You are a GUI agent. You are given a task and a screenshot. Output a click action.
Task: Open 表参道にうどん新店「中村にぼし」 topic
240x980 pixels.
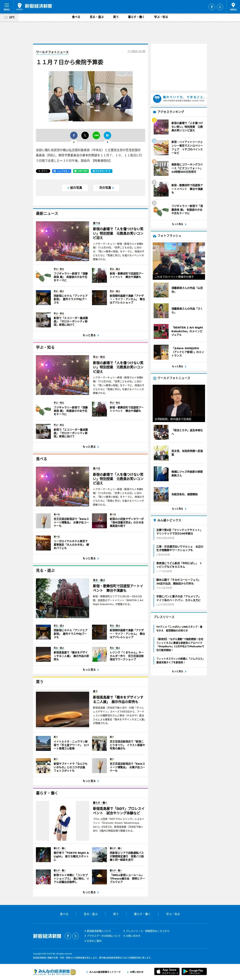point(179,565)
